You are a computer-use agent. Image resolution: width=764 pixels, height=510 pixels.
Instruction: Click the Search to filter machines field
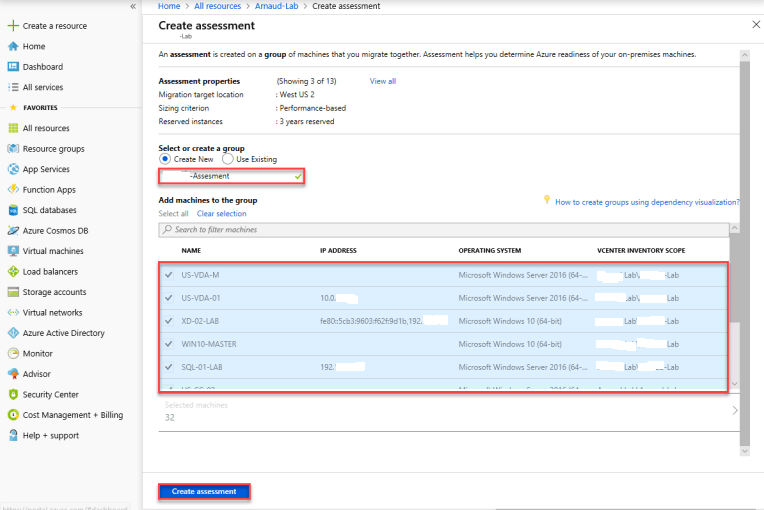pyautogui.click(x=444, y=229)
